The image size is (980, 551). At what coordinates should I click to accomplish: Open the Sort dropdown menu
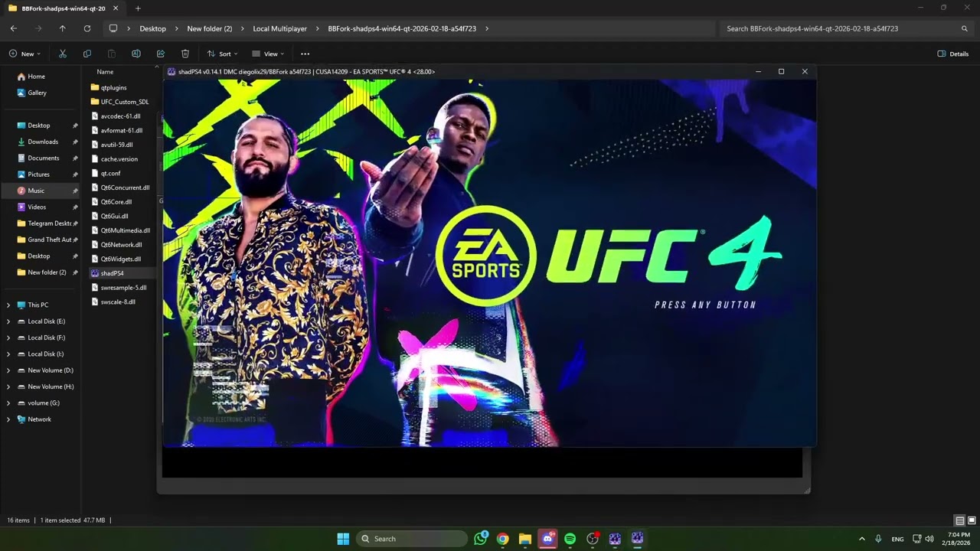click(222, 54)
